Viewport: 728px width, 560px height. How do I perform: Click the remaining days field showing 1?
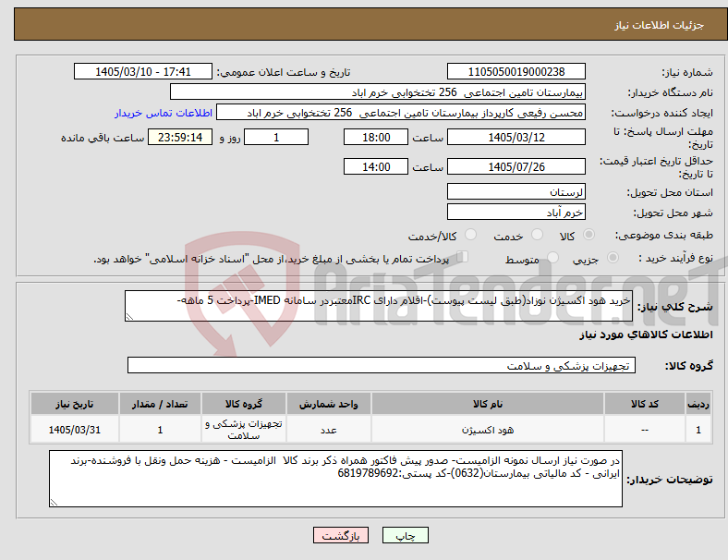pyautogui.click(x=276, y=137)
